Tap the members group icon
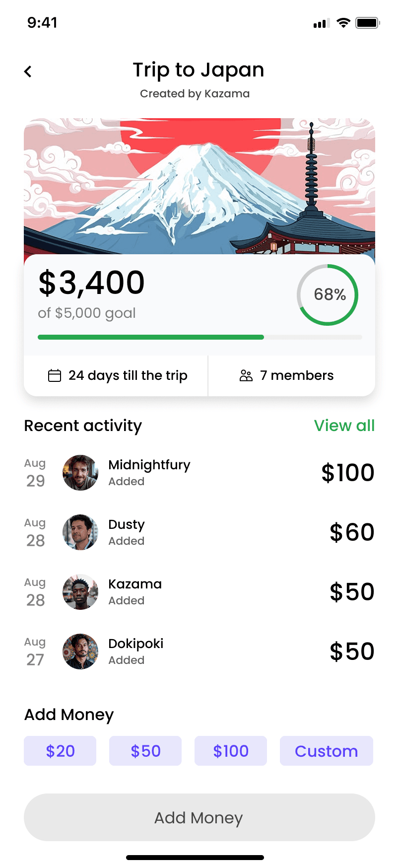 [x=246, y=375]
